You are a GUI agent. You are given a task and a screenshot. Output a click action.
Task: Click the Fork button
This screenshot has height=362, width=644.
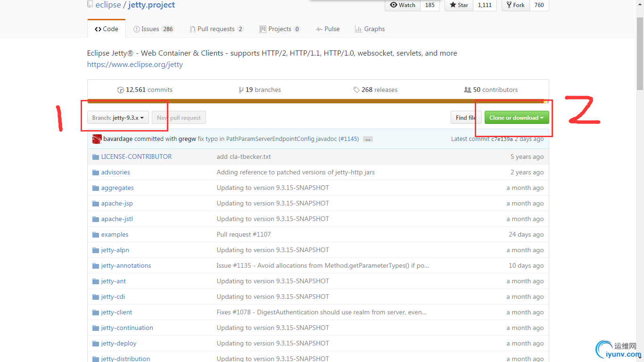pos(515,5)
